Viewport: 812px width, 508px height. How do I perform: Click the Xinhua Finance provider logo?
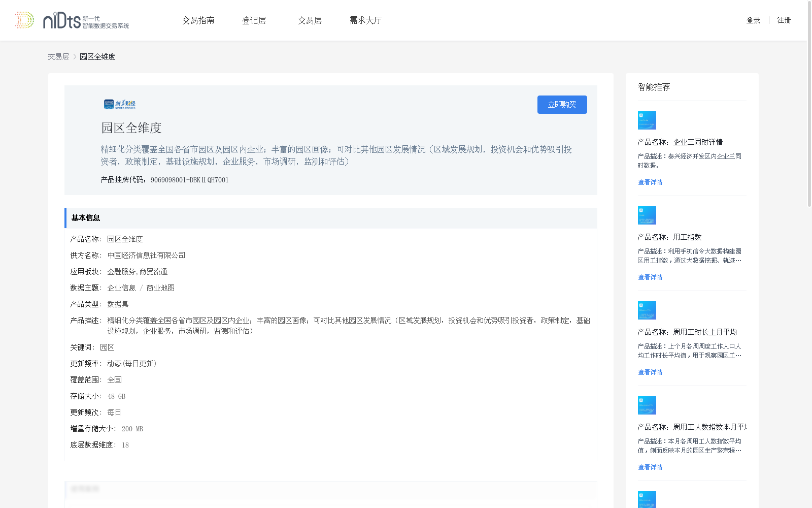click(x=120, y=104)
